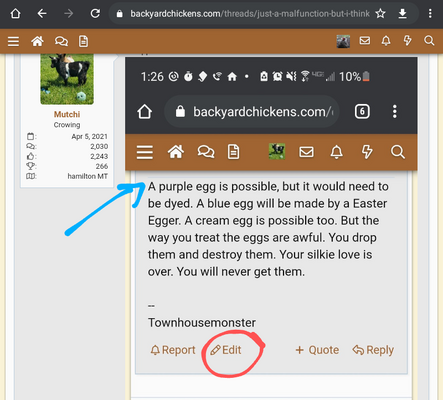Image resolution: width=443 pixels, height=400 pixels.
Task: Open account menu via avatar thumbnail
Action: 343,41
